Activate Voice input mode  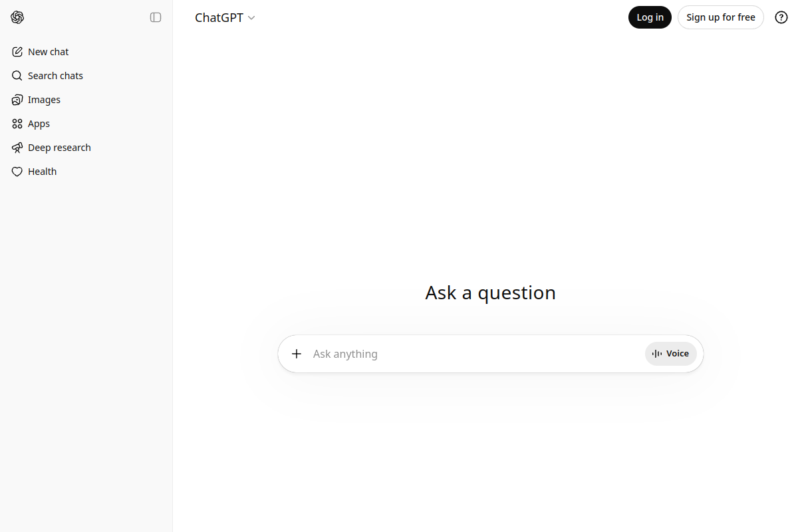670,353
